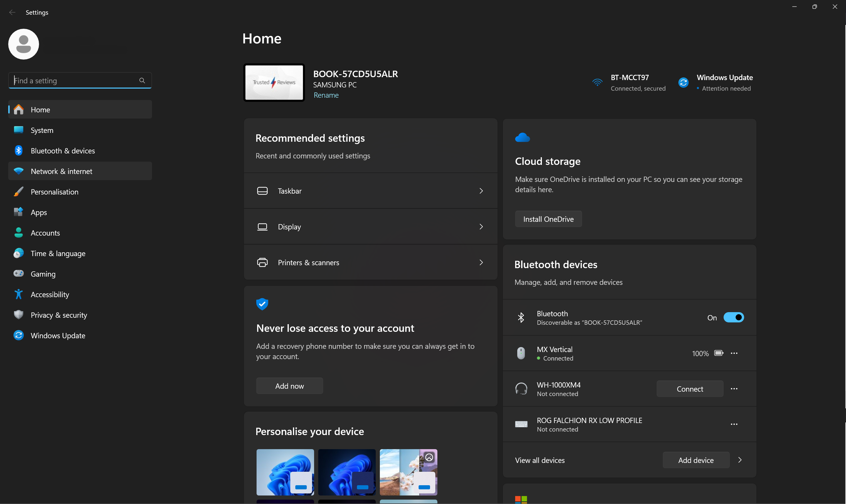Image resolution: width=846 pixels, height=504 pixels.
Task: Click the Time & language globe icon
Action: [19, 253]
